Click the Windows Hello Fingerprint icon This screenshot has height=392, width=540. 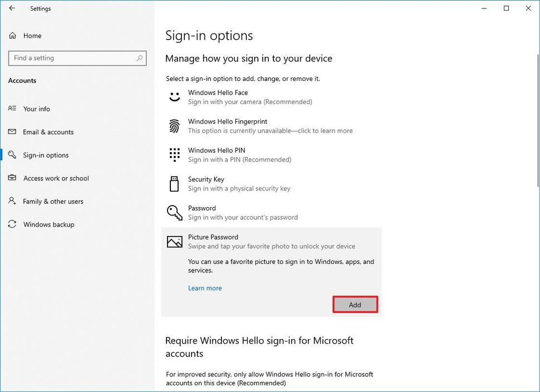click(x=175, y=126)
